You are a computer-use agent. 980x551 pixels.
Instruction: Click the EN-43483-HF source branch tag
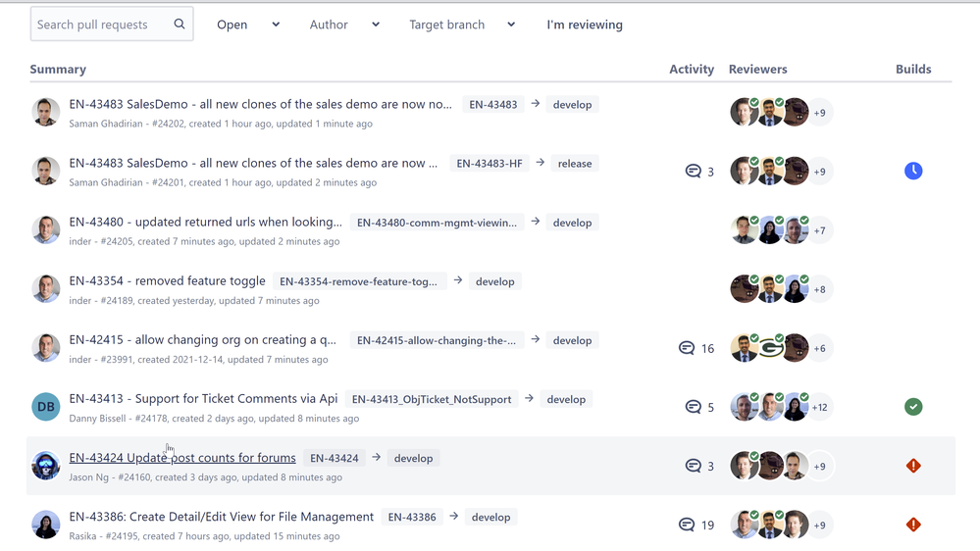[490, 164]
